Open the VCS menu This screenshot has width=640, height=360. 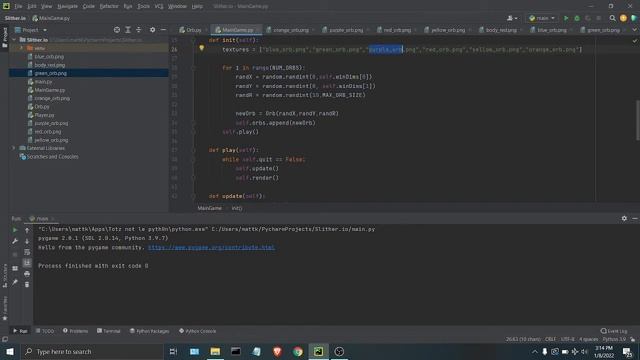159,6
